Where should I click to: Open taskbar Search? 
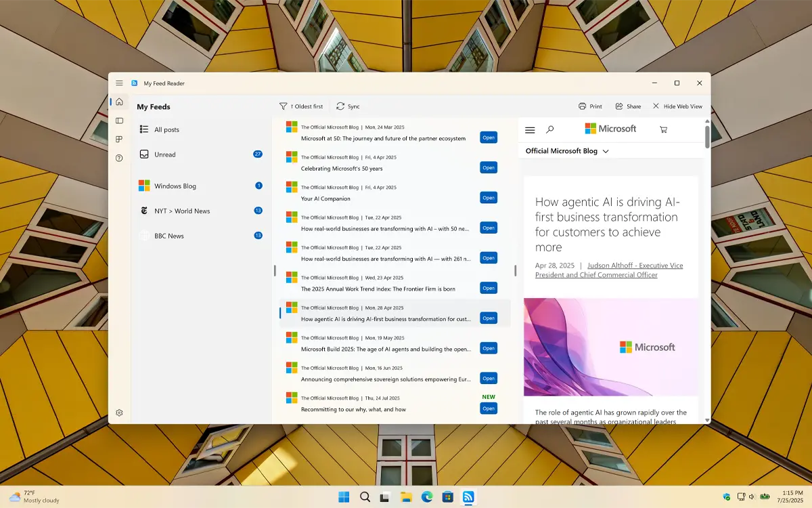(365, 497)
